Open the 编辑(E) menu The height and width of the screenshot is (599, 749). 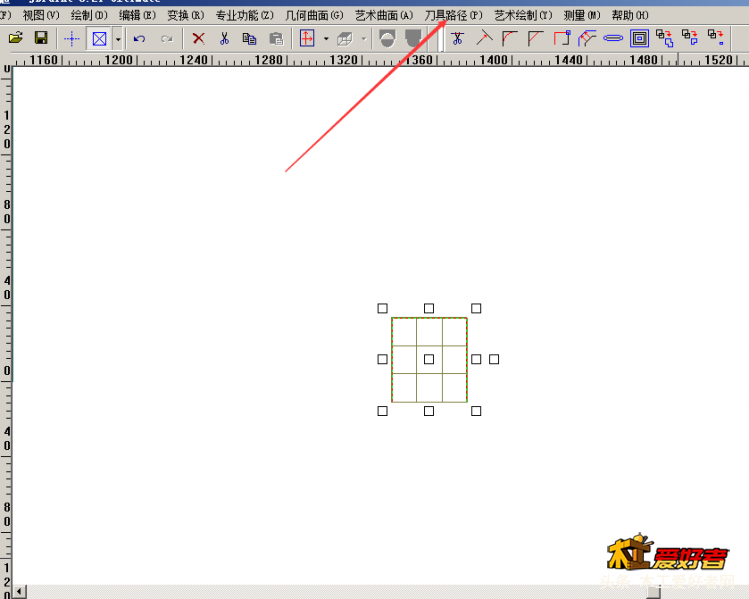tap(138, 15)
